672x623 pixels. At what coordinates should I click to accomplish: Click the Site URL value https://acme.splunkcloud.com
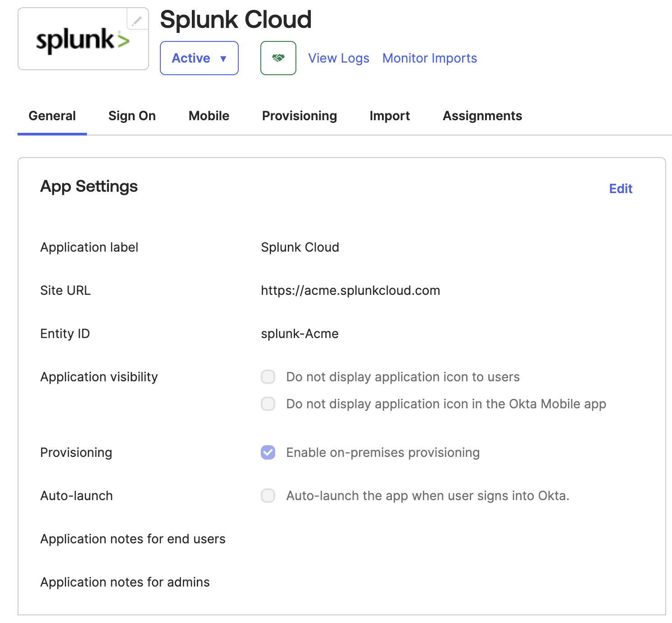tap(350, 290)
